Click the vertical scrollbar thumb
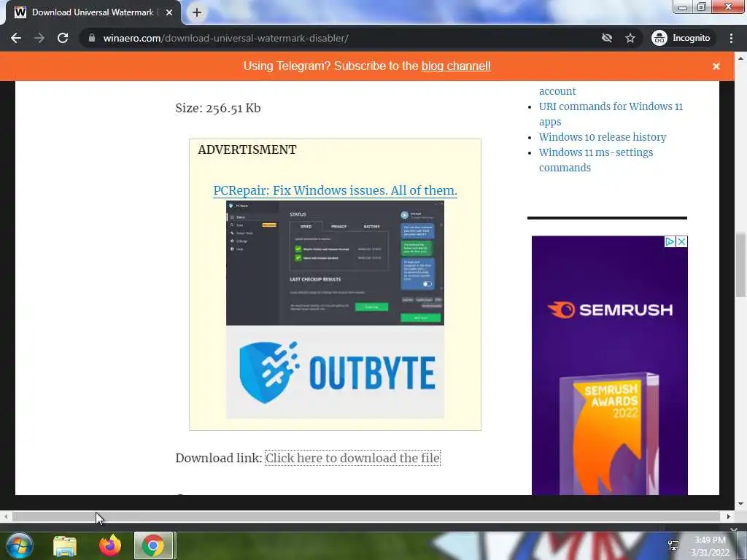 point(741,264)
